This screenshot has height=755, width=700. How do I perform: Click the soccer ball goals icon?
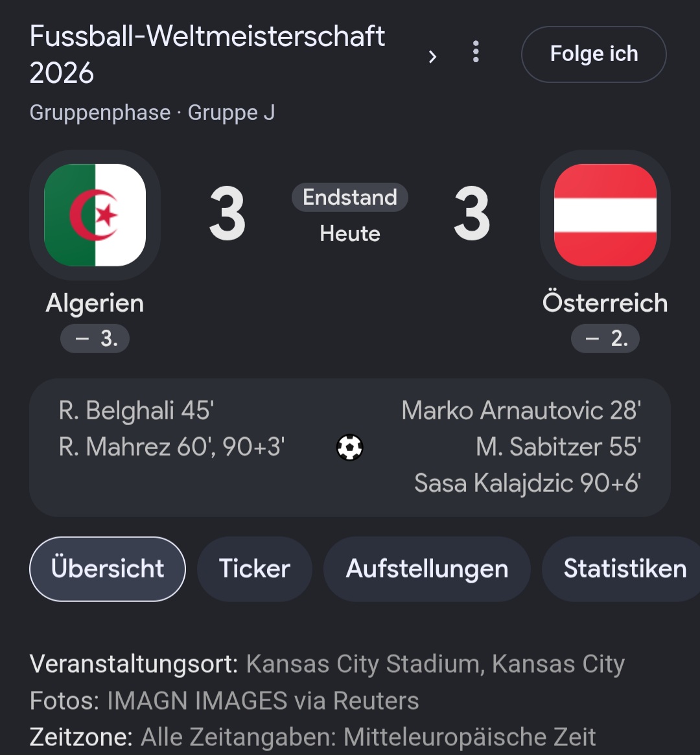pyautogui.click(x=349, y=447)
